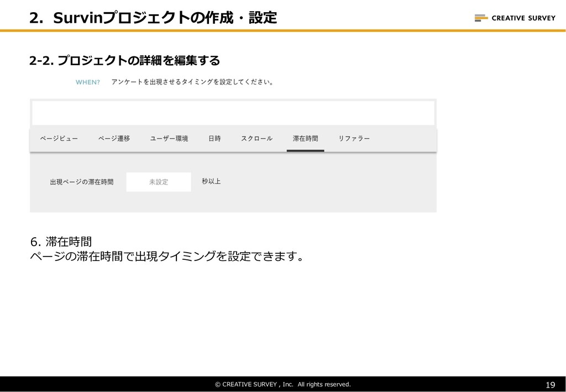Go to the 日時 tab
The image size is (566, 392).
214,139
